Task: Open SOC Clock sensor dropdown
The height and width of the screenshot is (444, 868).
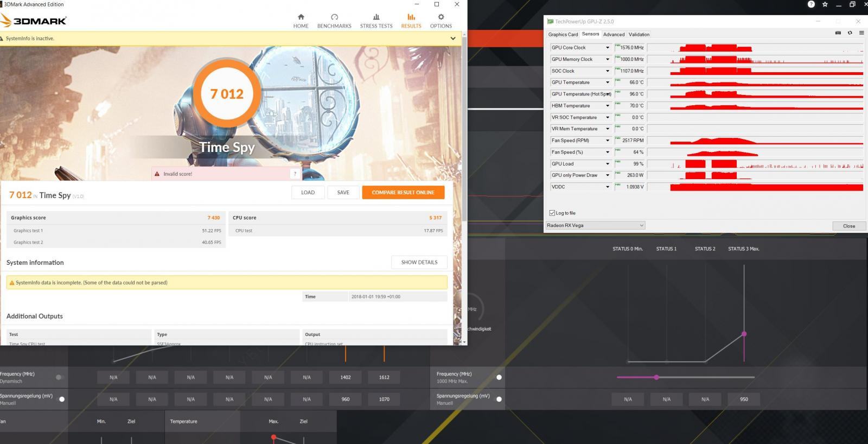Action: (608, 71)
